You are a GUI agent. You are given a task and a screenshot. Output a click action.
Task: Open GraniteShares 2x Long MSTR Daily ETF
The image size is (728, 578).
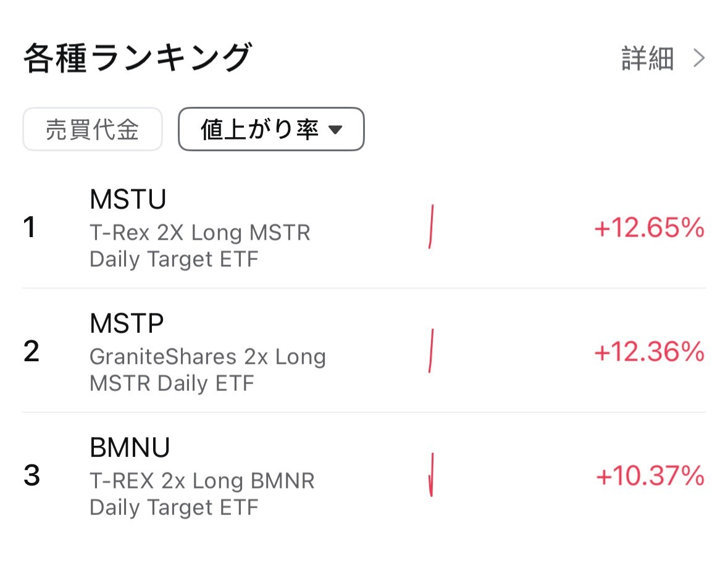[x=207, y=370]
